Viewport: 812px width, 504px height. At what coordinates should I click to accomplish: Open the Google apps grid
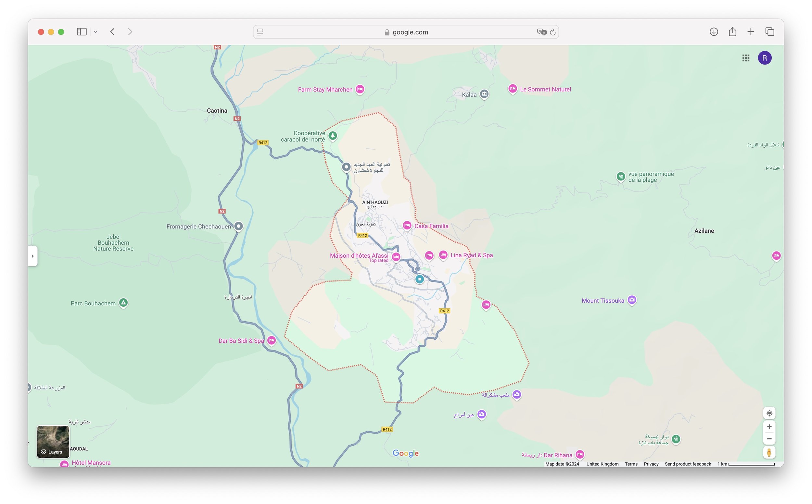[x=746, y=58]
